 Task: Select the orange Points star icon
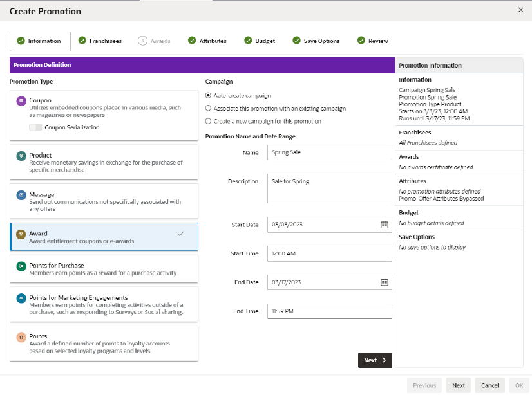click(x=21, y=337)
